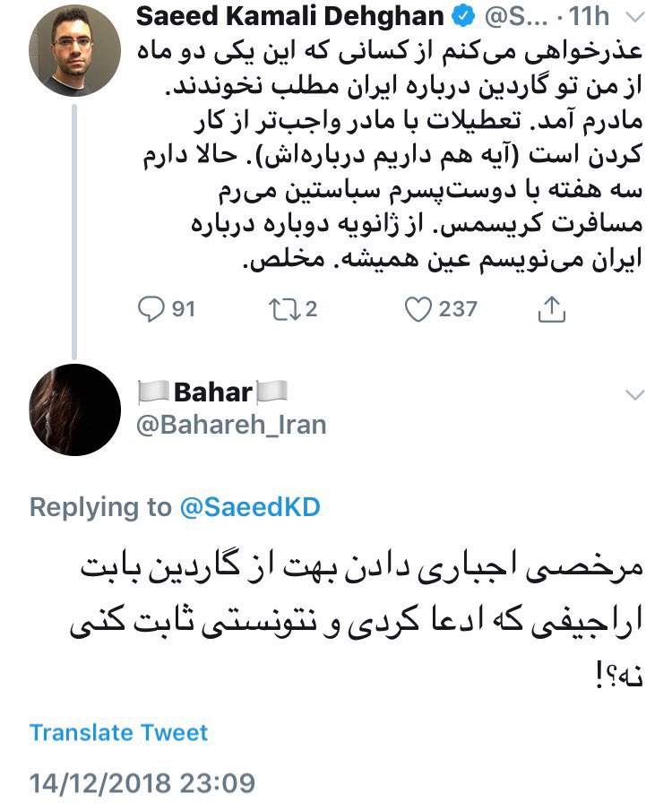Click the retweet arrows icon
672x810 pixels.
[282, 309]
